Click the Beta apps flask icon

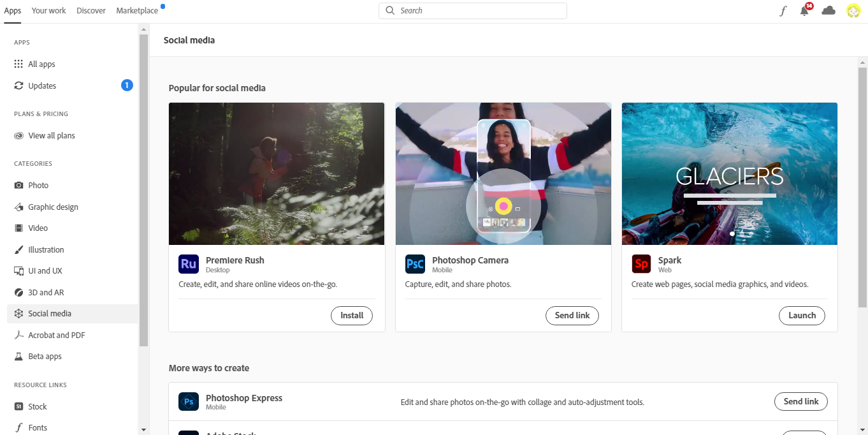coord(18,356)
